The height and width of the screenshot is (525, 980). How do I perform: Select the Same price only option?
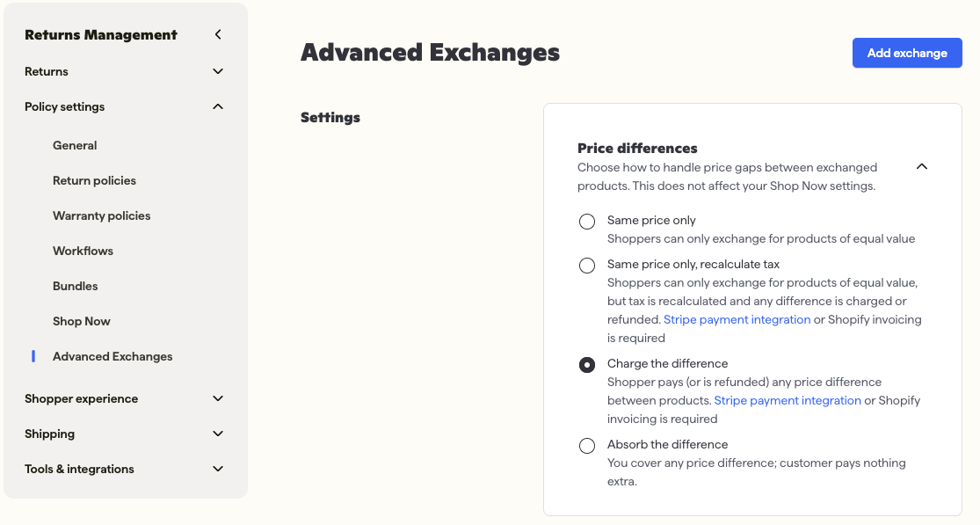point(587,222)
